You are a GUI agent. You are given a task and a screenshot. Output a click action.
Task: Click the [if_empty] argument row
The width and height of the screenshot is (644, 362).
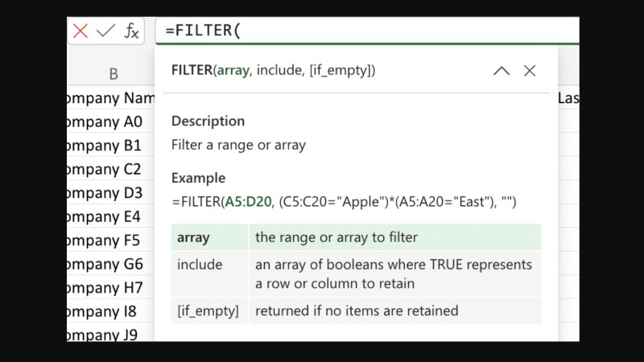[356, 311]
